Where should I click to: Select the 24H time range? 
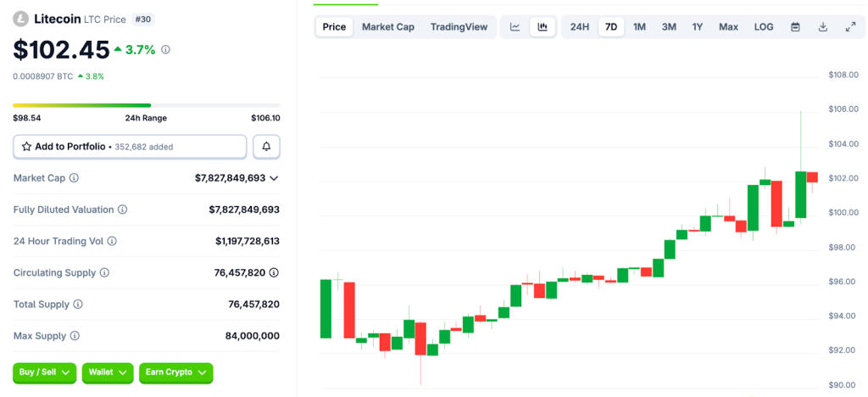pos(579,27)
